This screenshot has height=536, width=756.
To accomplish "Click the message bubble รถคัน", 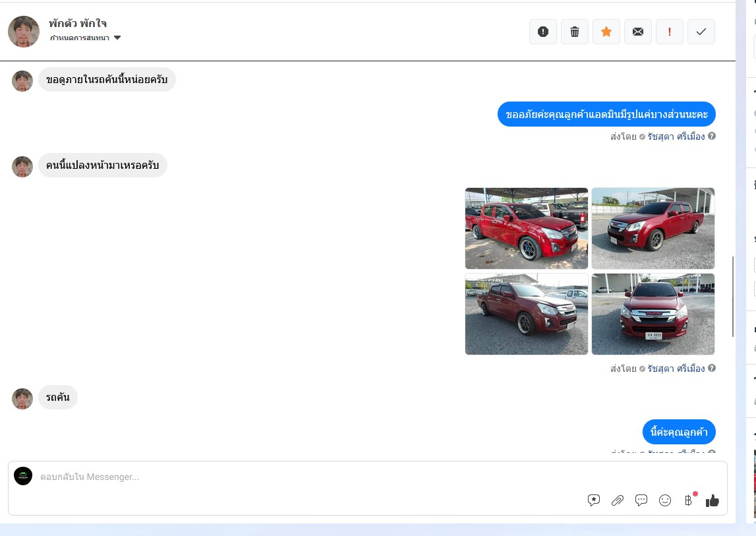I will (x=58, y=398).
